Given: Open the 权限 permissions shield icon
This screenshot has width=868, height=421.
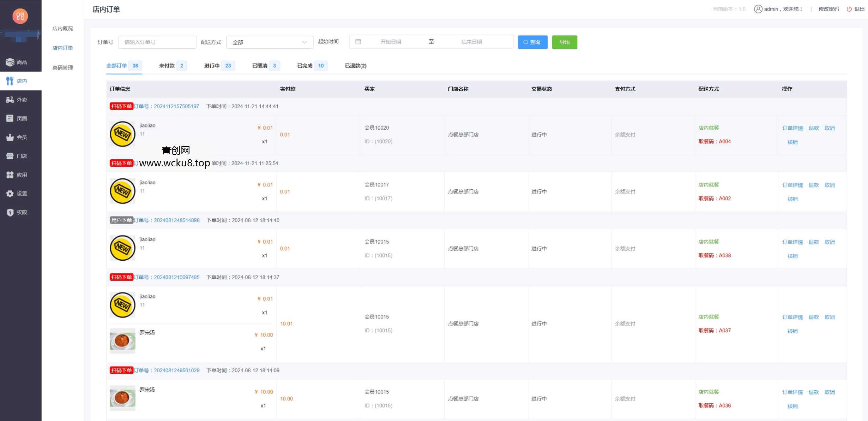Looking at the screenshot, I should click(x=10, y=212).
